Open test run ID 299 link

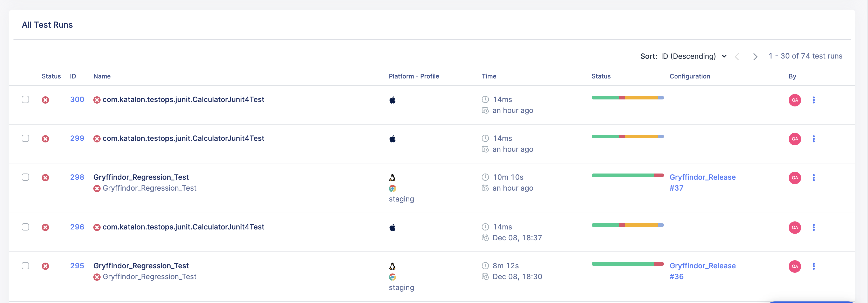[x=77, y=138]
